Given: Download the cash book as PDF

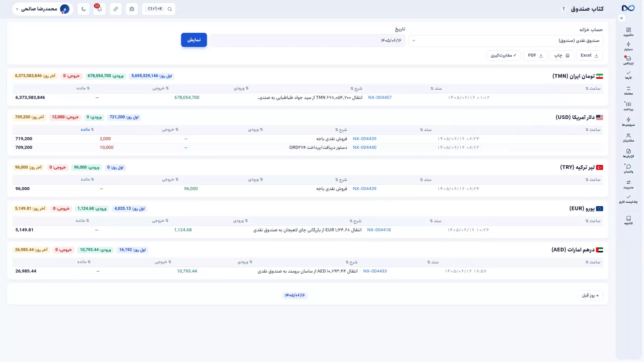Looking at the screenshot, I should point(535,56).
